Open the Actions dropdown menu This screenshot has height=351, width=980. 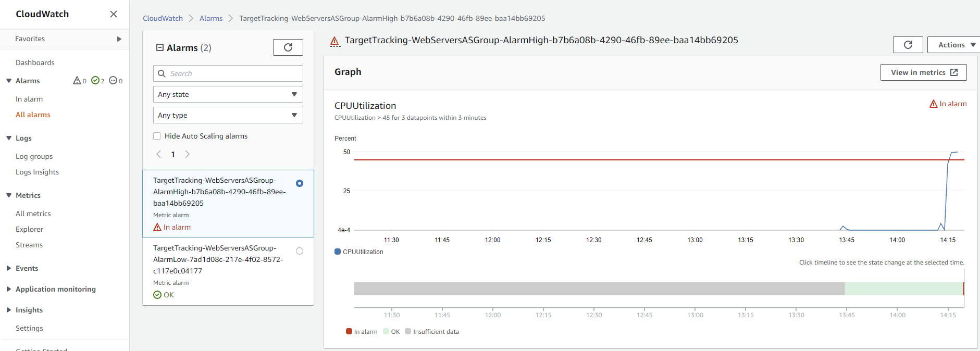pos(954,45)
